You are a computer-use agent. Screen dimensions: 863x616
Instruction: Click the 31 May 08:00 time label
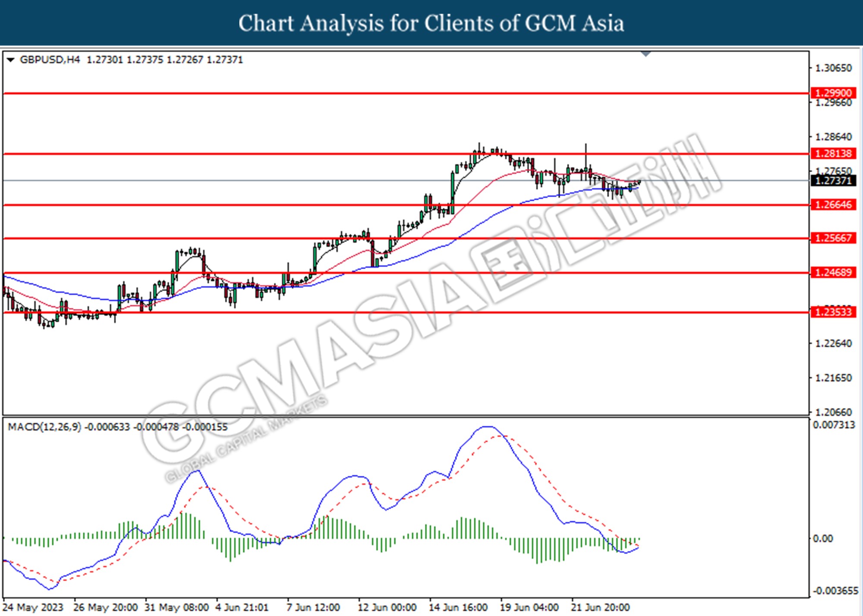pos(177,607)
